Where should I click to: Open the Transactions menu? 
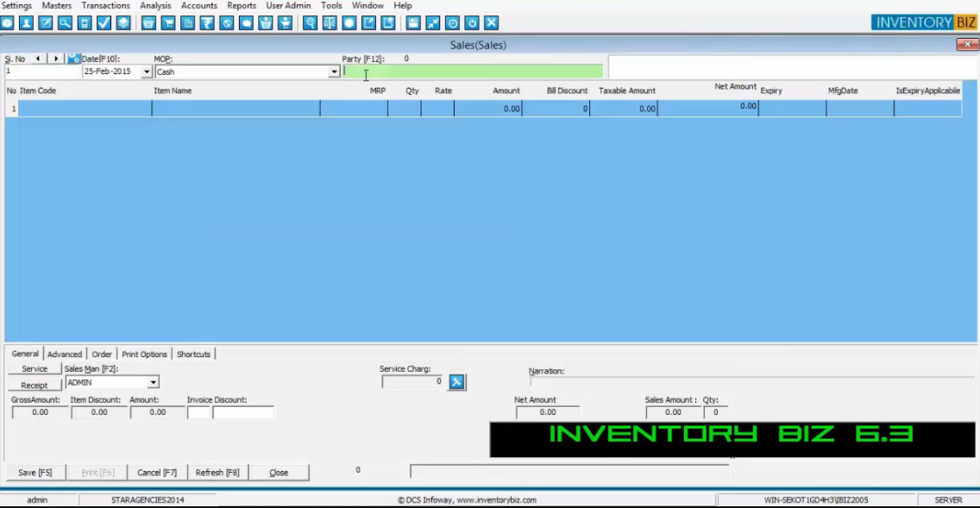(x=105, y=6)
